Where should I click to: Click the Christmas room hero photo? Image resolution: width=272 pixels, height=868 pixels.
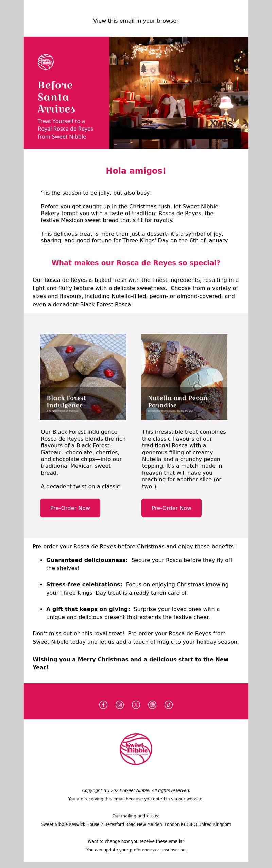pos(179,93)
